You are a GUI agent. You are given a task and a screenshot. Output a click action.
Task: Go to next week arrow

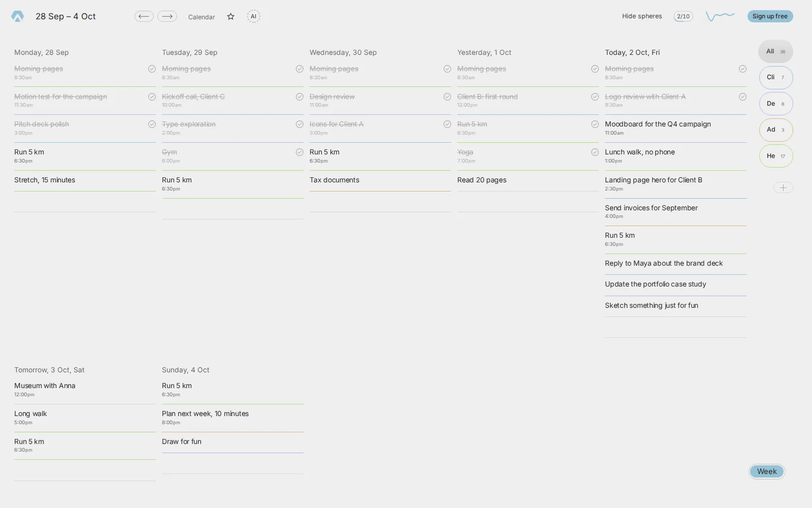click(x=167, y=16)
